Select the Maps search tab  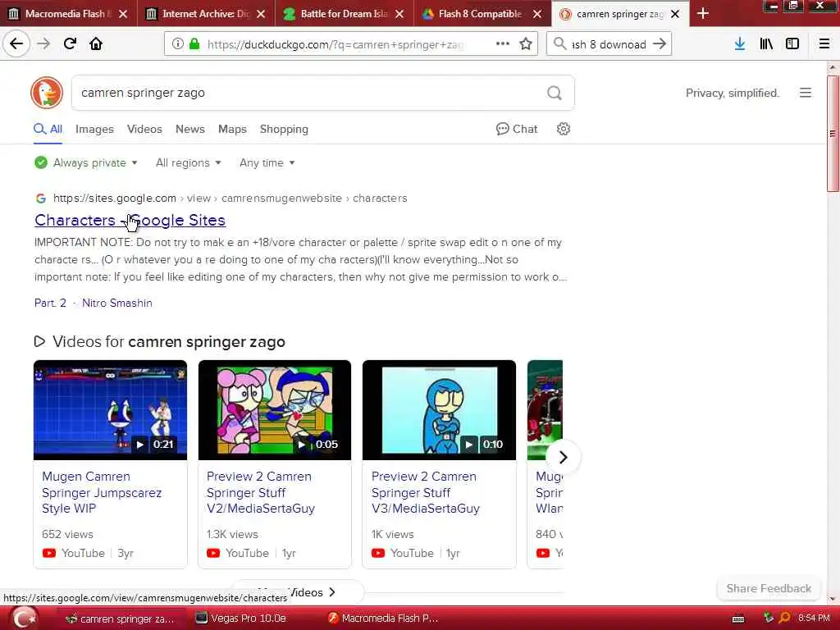pyautogui.click(x=232, y=129)
